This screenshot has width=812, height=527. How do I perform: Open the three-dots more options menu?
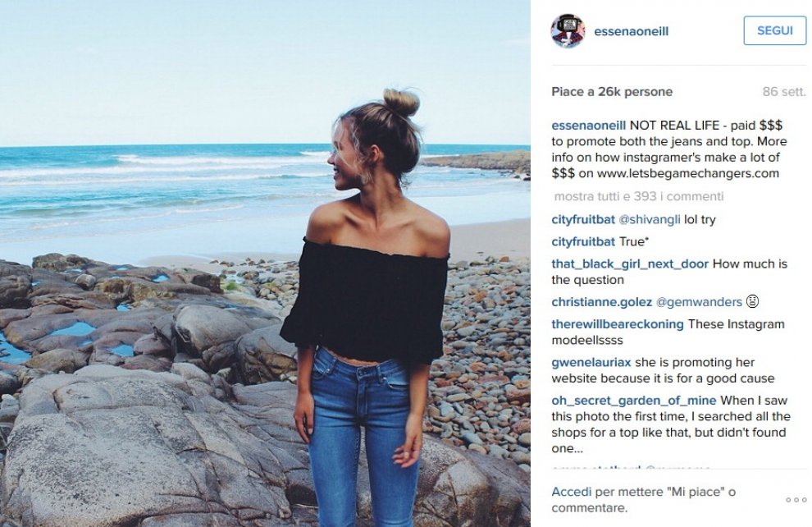[796, 500]
